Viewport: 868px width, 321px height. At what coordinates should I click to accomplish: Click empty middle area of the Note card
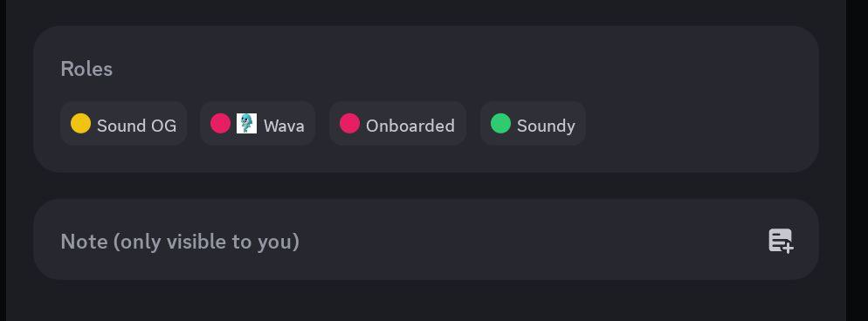coord(526,241)
